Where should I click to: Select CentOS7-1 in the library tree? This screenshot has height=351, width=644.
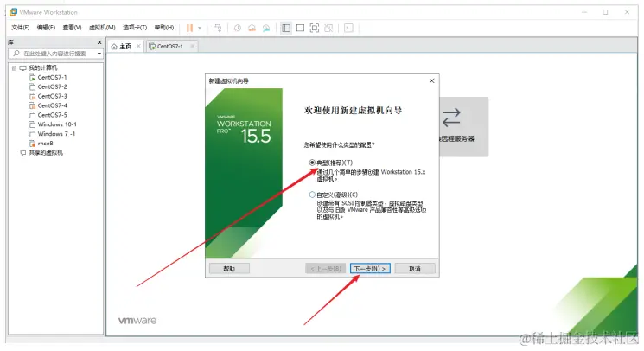tap(52, 77)
